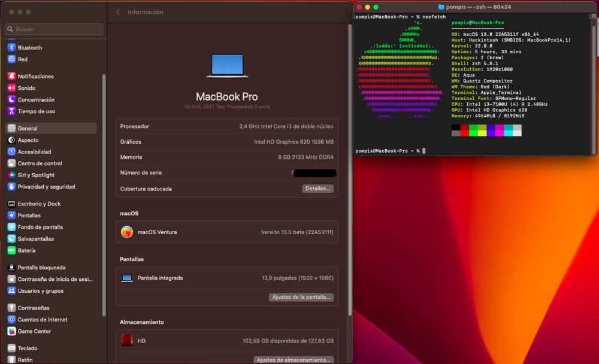Focus the Buscar search field
599x364 pixels.
(54, 29)
